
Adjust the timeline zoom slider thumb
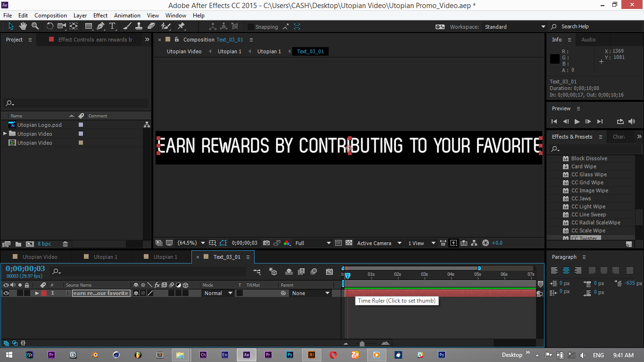[362, 344]
